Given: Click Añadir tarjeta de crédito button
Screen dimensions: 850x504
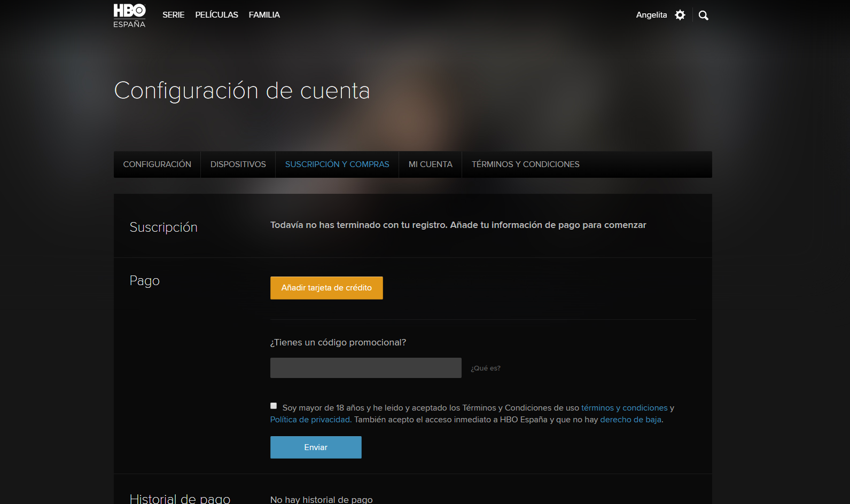Looking at the screenshot, I should pos(326,288).
